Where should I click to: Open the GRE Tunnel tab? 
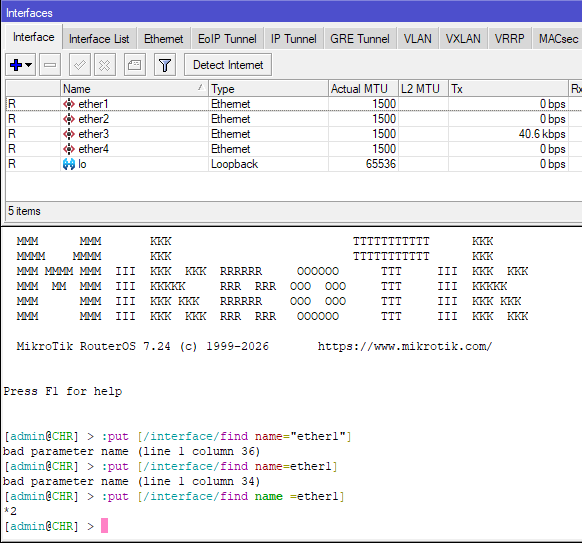click(x=360, y=39)
